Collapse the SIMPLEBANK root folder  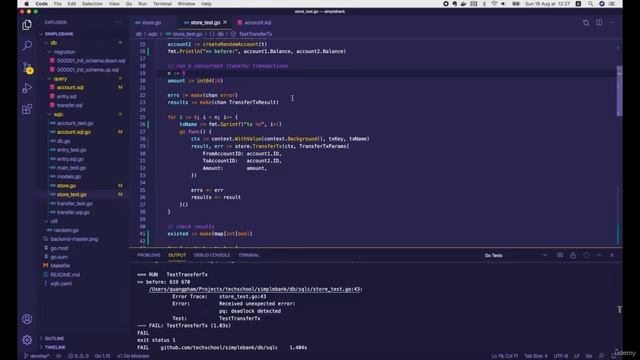[59, 34]
